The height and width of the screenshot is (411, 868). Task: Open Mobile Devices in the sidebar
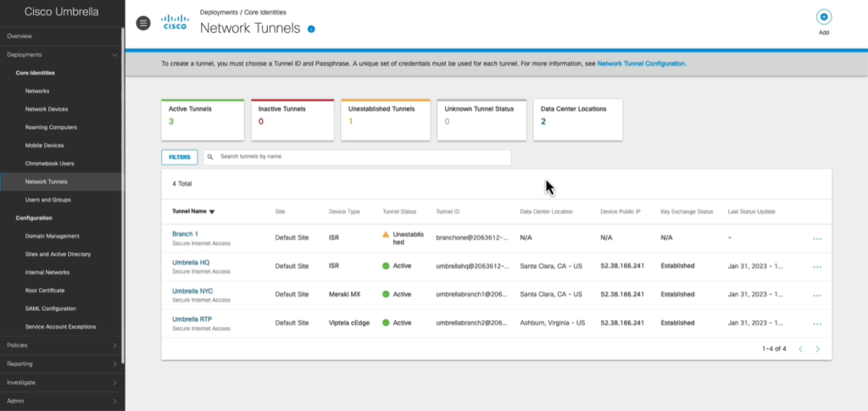point(44,146)
